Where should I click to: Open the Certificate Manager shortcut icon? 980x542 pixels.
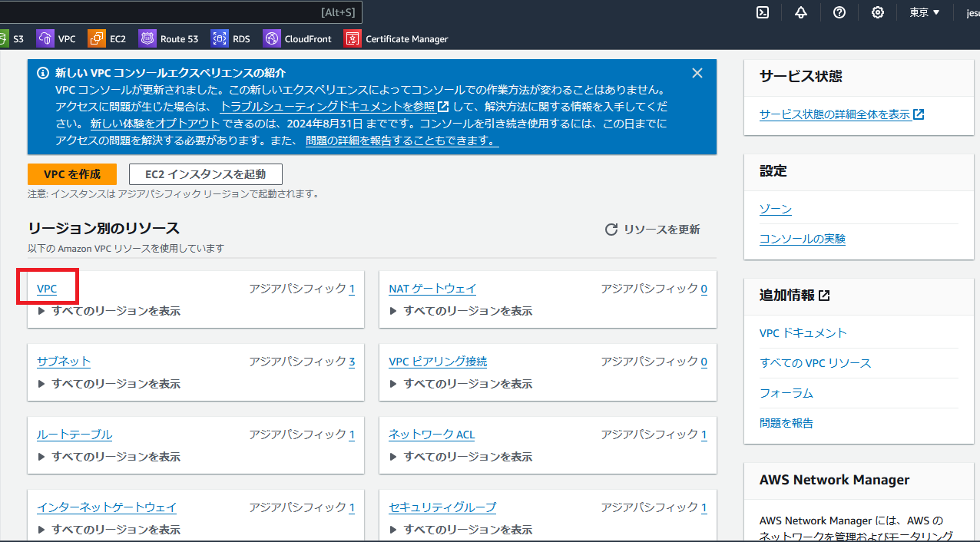(x=353, y=38)
